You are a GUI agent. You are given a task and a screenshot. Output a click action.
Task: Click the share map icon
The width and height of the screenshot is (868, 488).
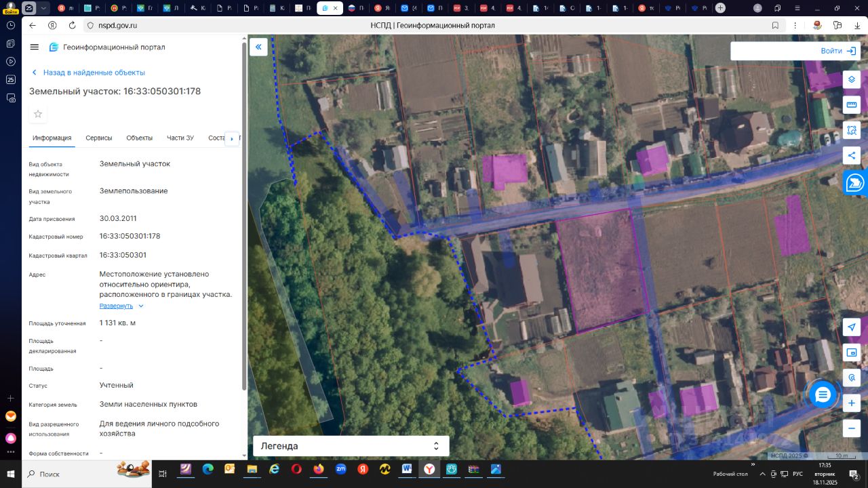(852, 155)
